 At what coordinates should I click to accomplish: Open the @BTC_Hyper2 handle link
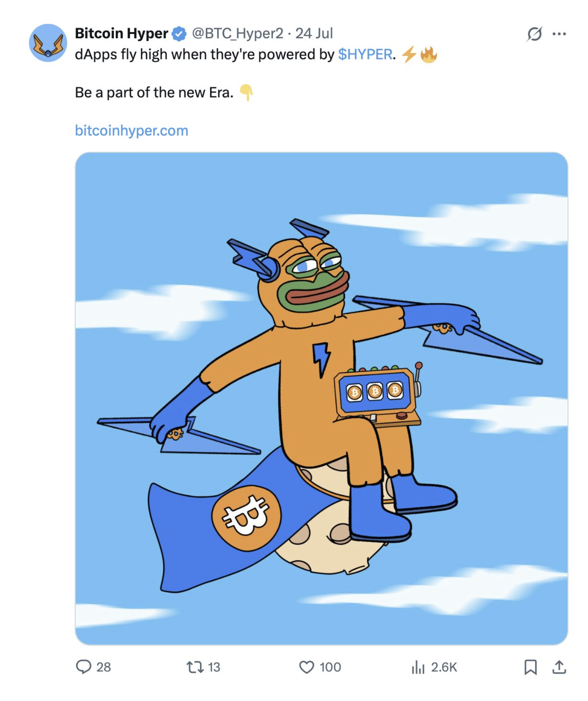237,33
